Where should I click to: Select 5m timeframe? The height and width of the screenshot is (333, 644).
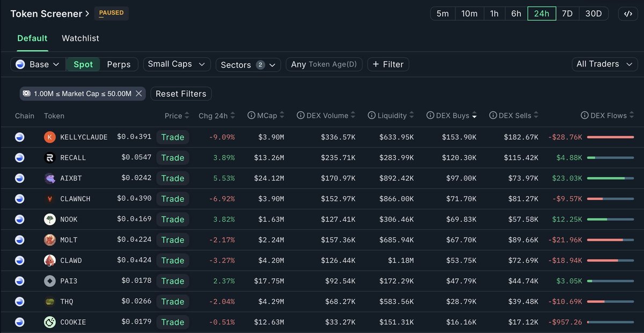click(443, 13)
